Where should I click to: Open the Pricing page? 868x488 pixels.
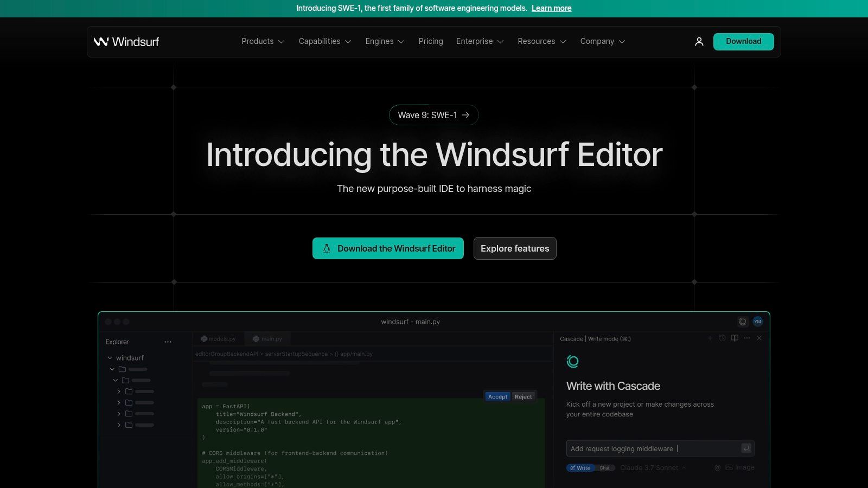click(x=431, y=41)
